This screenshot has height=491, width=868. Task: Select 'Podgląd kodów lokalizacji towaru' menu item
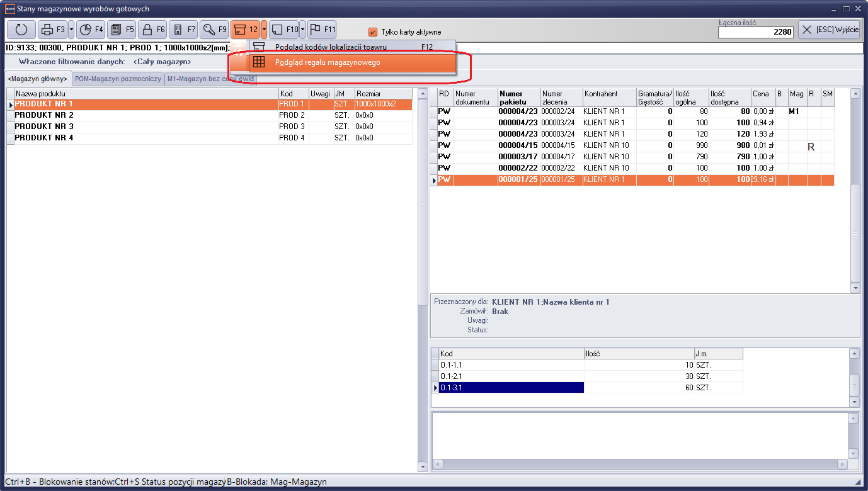pos(331,47)
